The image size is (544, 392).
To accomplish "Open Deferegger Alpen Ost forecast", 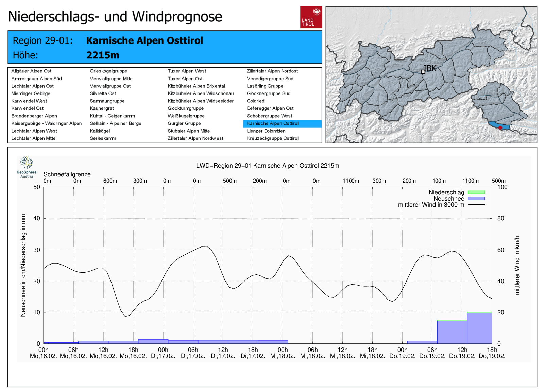I will click(x=270, y=108).
